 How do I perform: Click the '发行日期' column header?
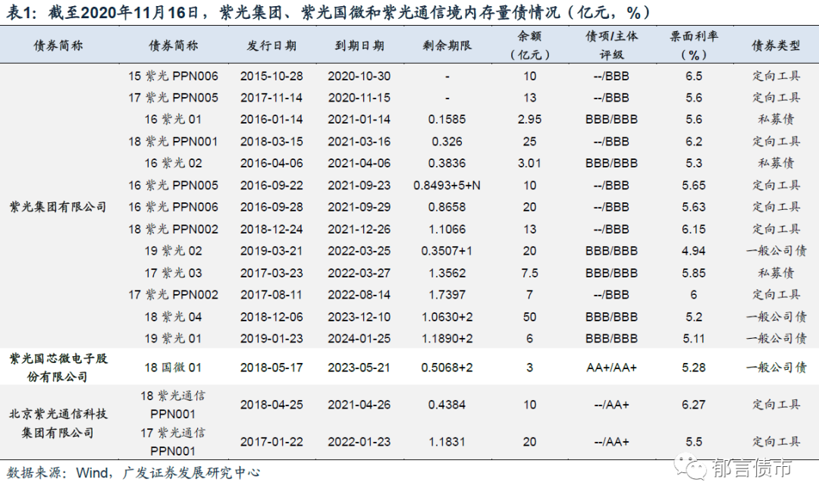(x=271, y=46)
